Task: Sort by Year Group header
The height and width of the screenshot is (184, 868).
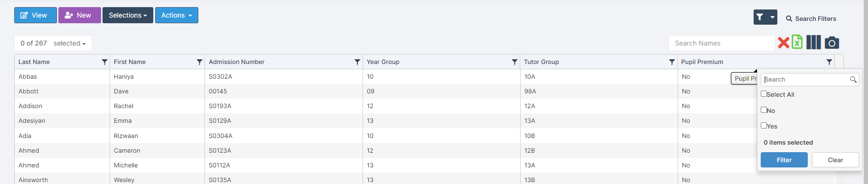Action: coord(383,62)
